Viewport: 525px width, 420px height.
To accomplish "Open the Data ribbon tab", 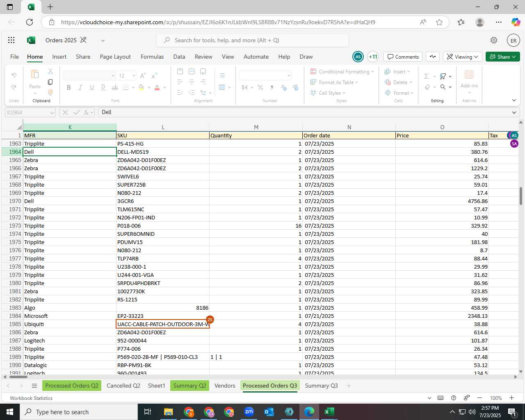I will tap(179, 57).
